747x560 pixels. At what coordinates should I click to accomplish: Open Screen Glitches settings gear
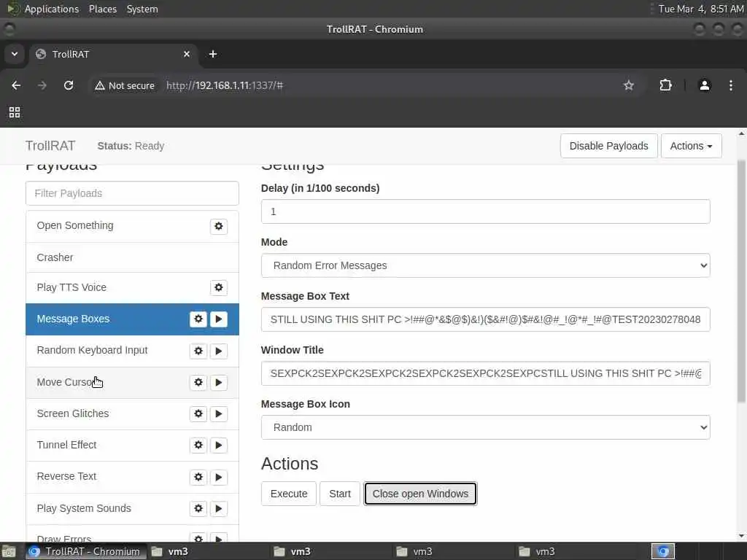pyautogui.click(x=198, y=414)
